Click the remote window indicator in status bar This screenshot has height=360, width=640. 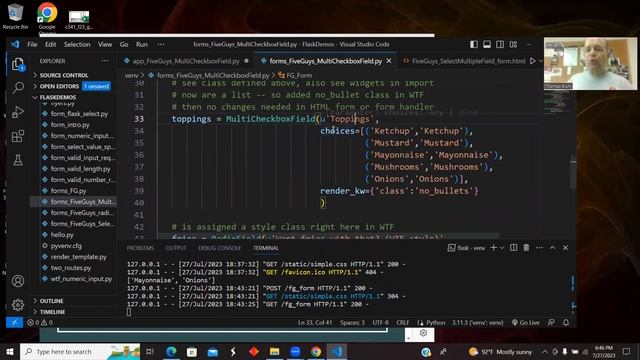14,322
